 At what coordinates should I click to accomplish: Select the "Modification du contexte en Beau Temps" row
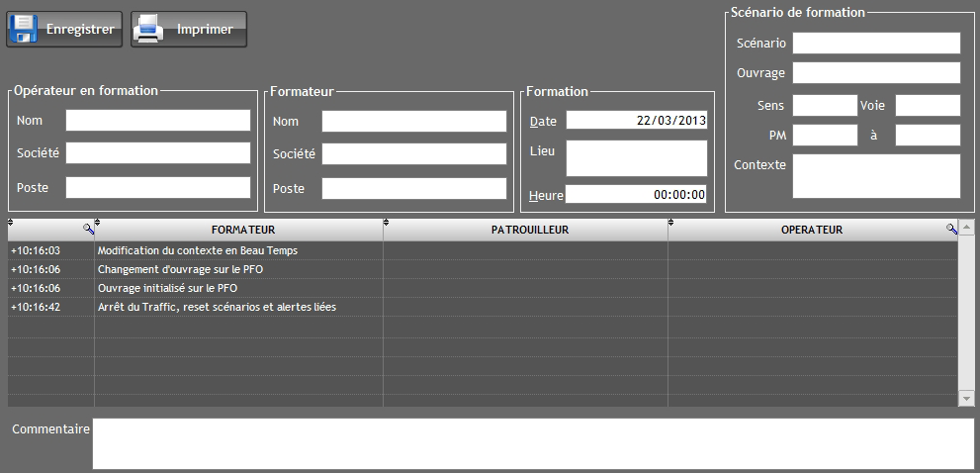click(x=198, y=251)
